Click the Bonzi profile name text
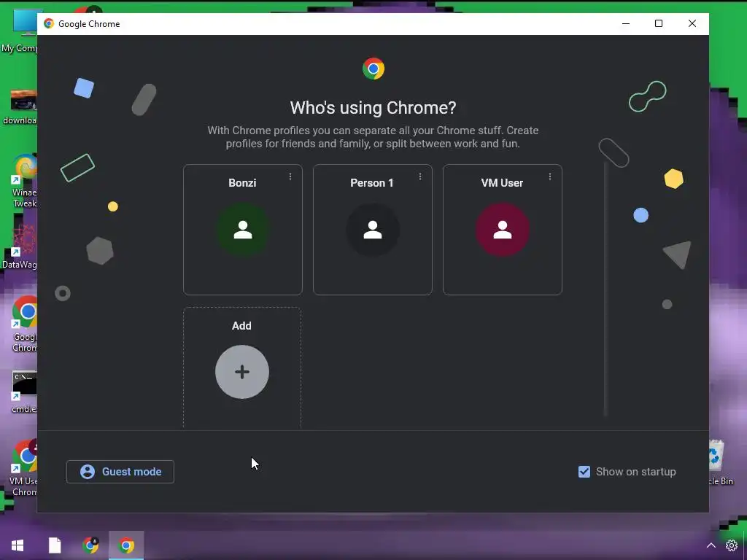Viewport: 747px width, 560px height. (242, 183)
